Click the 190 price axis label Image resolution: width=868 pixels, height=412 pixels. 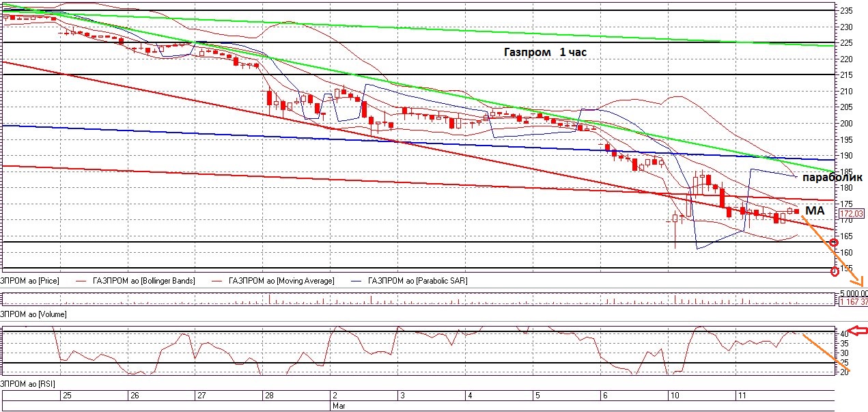point(846,156)
